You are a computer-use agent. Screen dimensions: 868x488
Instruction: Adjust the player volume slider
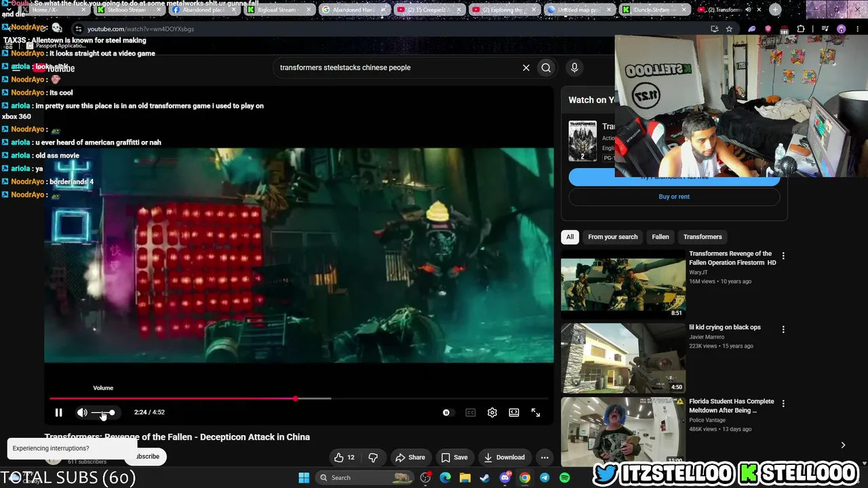pos(103,412)
